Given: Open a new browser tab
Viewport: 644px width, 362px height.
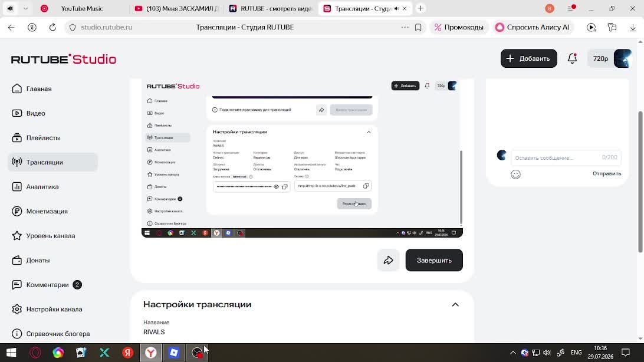Looking at the screenshot, I should (x=420, y=8).
